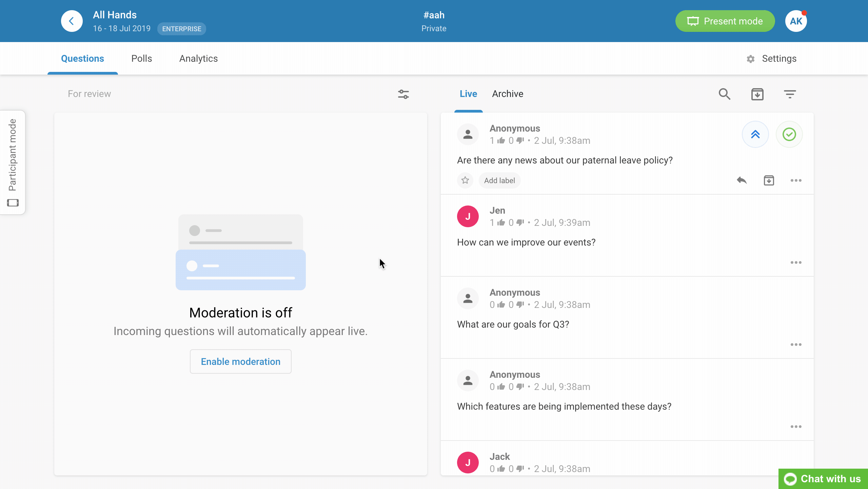Click the Participant mode device icon
The width and height of the screenshot is (868, 489).
[13, 203]
